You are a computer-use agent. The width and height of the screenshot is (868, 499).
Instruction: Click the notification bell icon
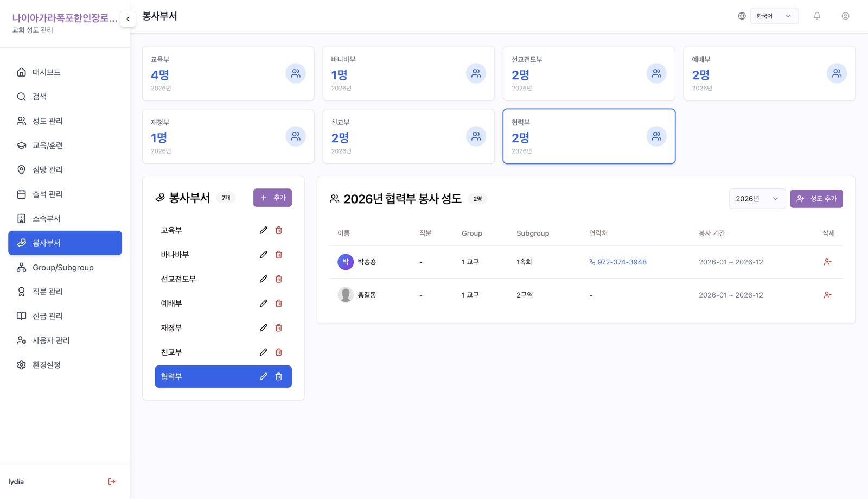click(817, 16)
